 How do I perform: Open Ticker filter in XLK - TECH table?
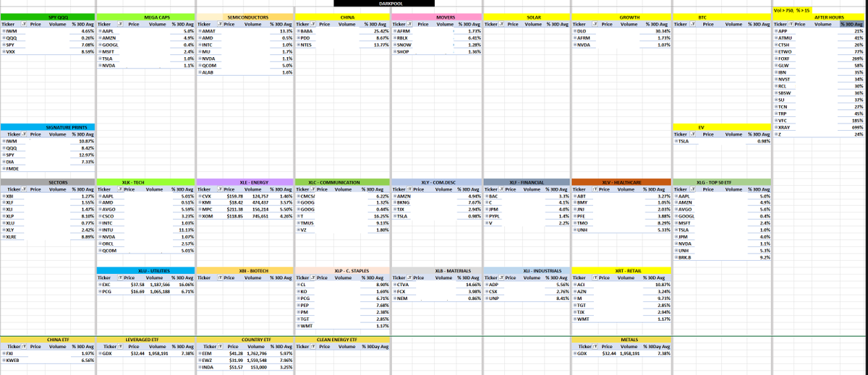pyautogui.click(x=119, y=189)
